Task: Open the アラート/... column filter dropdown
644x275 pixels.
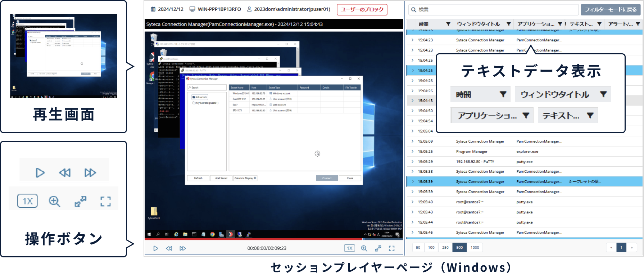Action: (638, 24)
